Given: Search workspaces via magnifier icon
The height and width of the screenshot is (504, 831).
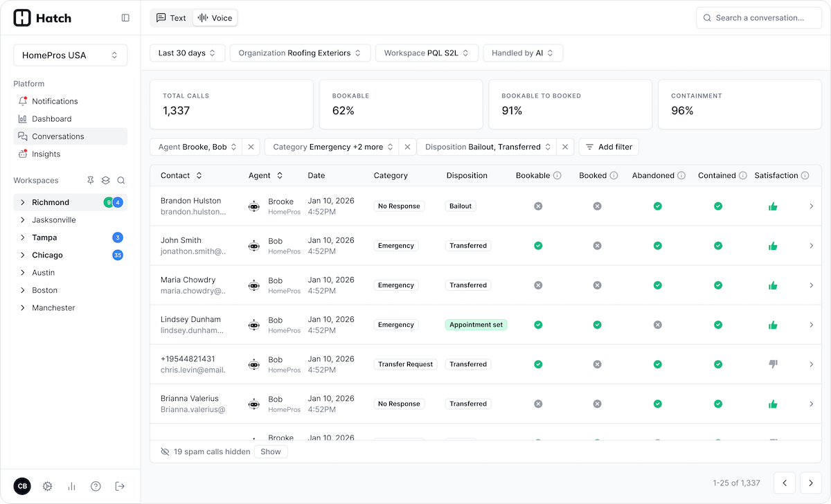Looking at the screenshot, I should pos(120,180).
